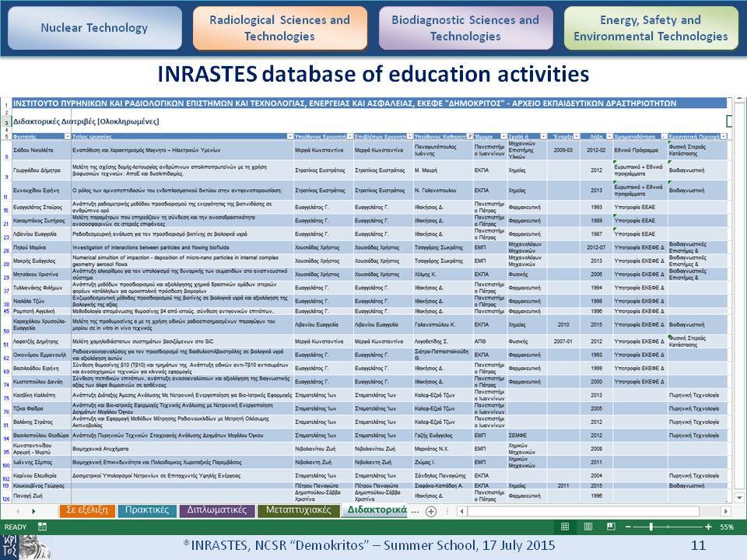The height and width of the screenshot is (560, 747).
Task: Open the active filter button on Υπεύθυνος Καθηγητή column
Action: pos(470,137)
